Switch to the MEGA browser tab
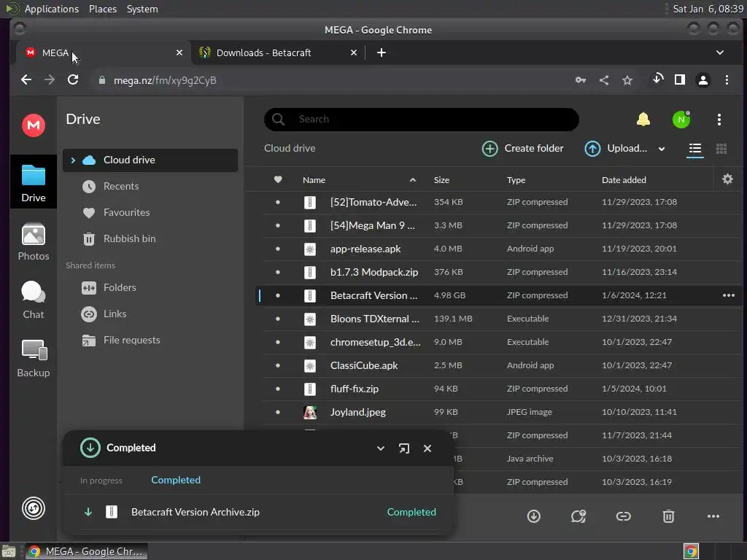Screen dimensions: 747x560 coord(102,52)
